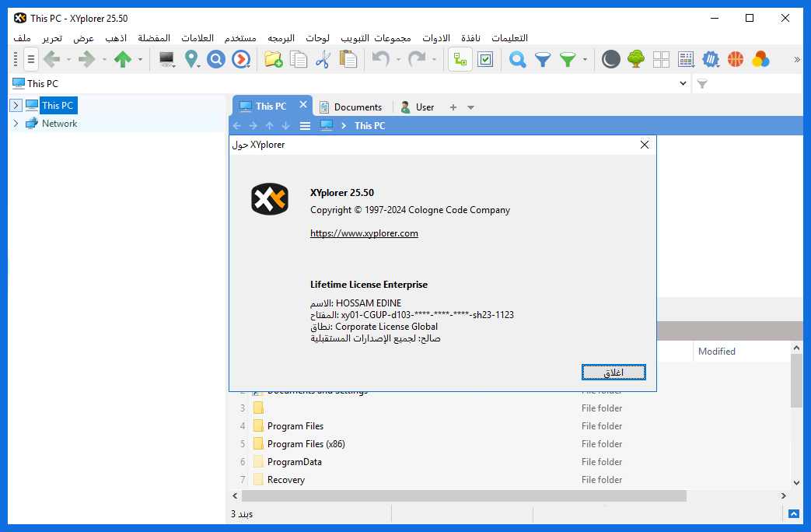811x532 pixels.
Task: Click the blue magnifier Quick Search icon
Action: [x=517, y=60]
